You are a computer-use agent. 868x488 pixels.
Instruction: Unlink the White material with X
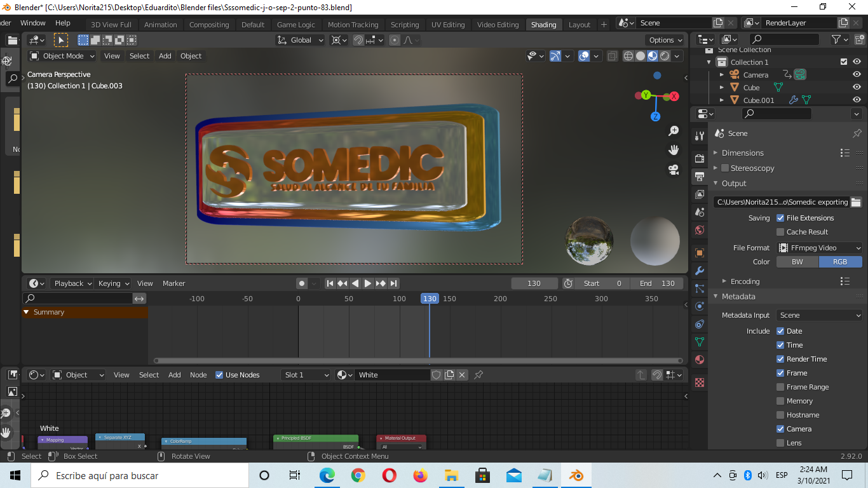tap(462, 375)
